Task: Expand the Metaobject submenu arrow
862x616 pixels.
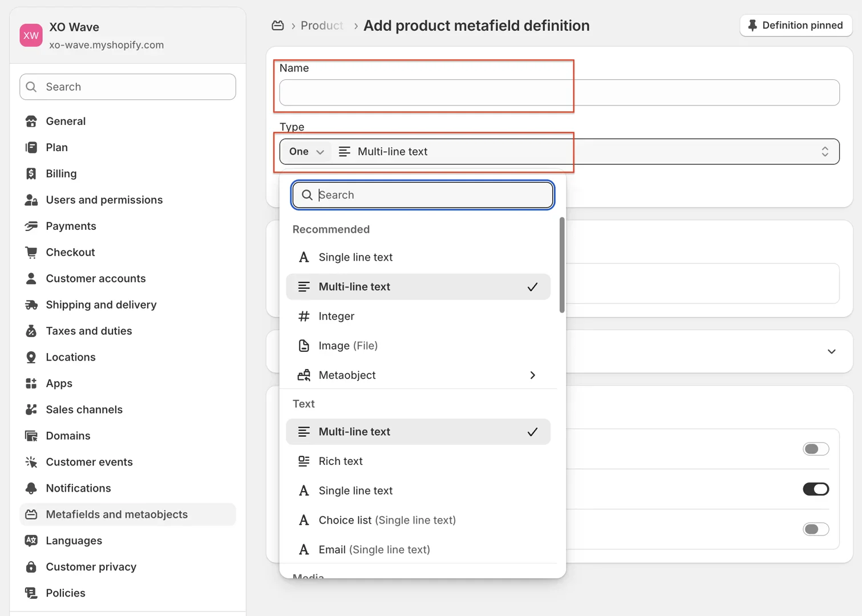Action: [x=532, y=375]
